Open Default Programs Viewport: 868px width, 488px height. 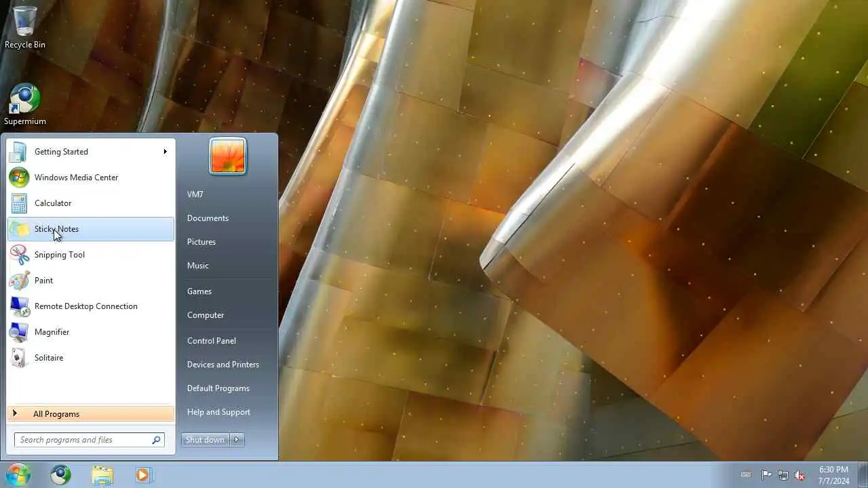pos(228,388)
